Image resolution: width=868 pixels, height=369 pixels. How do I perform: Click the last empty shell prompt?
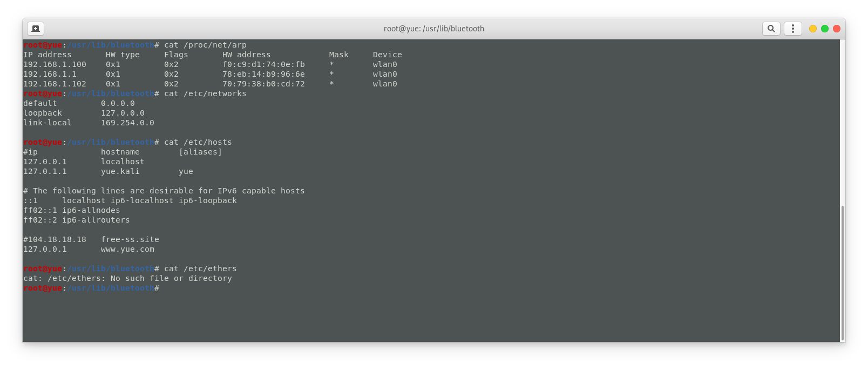tap(91, 288)
